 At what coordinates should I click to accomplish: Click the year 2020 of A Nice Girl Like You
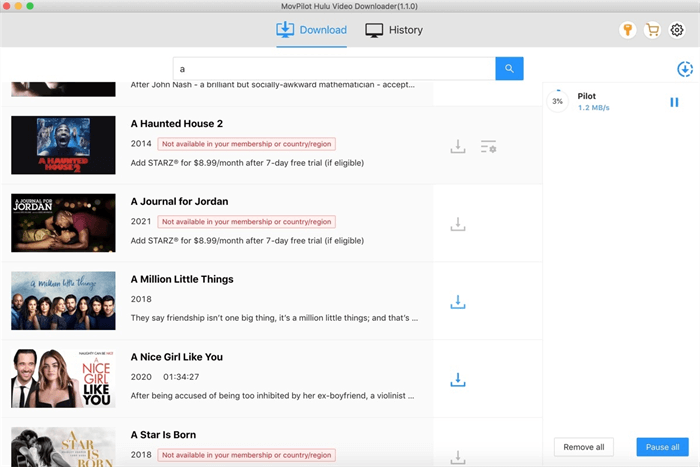(x=141, y=377)
